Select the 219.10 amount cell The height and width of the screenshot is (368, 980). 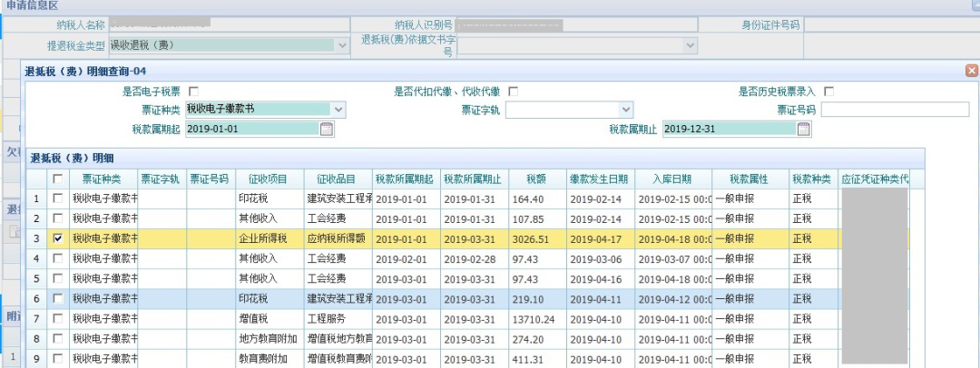click(x=537, y=298)
